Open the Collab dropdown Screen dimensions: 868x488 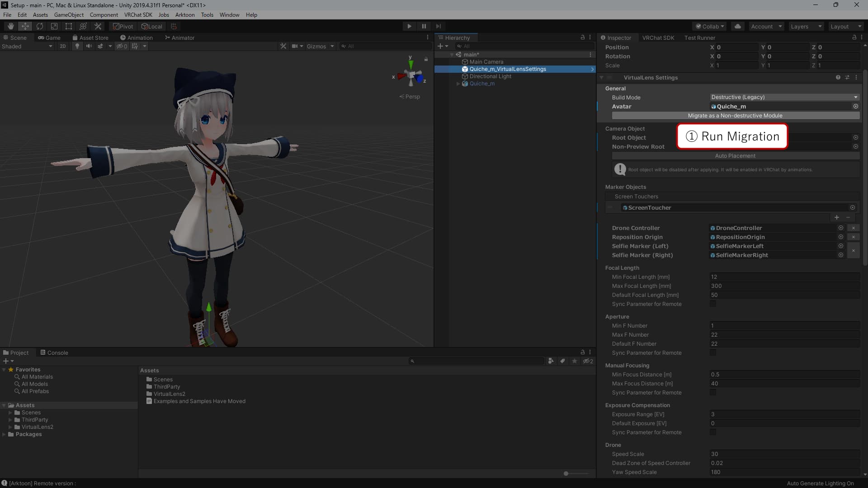coord(709,26)
